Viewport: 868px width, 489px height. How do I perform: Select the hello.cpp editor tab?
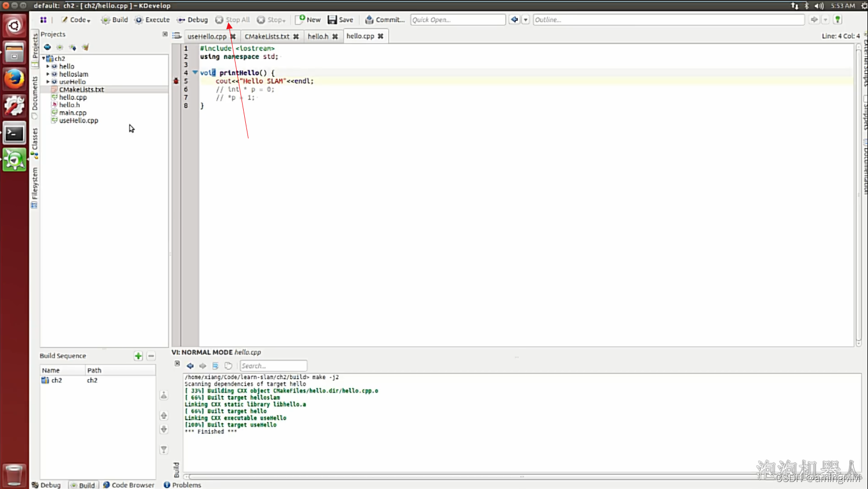360,36
